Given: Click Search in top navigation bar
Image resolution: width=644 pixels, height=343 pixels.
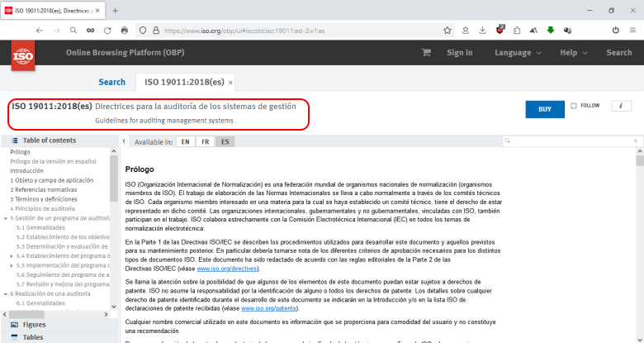Looking at the screenshot, I should click(619, 53).
